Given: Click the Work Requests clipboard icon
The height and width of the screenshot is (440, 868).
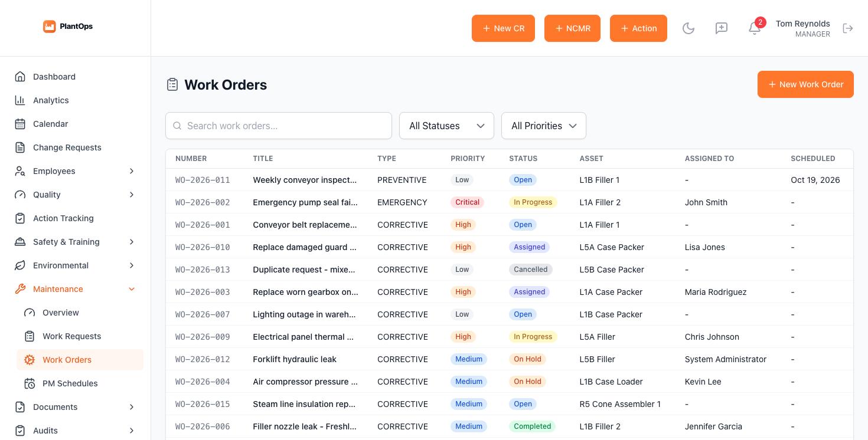Looking at the screenshot, I should click(30, 336).
